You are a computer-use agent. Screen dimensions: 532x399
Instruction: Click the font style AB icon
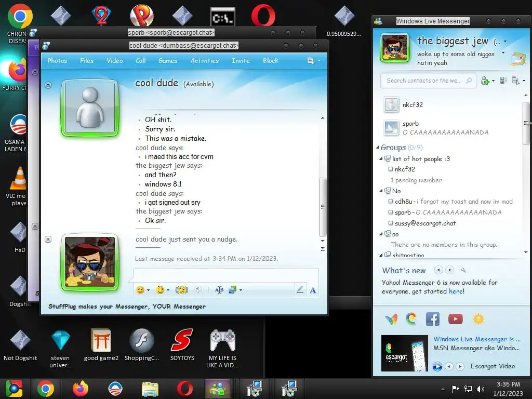click(219, 290)
